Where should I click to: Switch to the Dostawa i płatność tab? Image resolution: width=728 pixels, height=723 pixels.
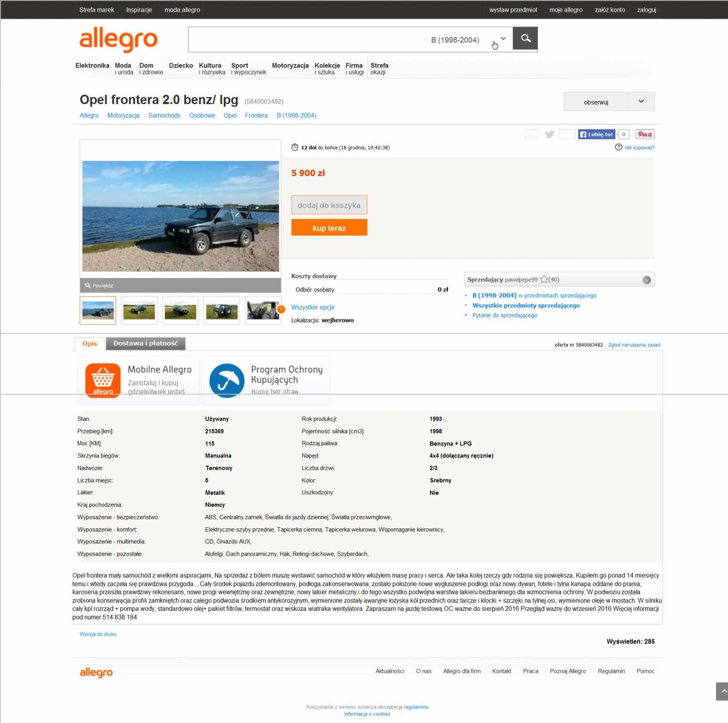[146, 343]
